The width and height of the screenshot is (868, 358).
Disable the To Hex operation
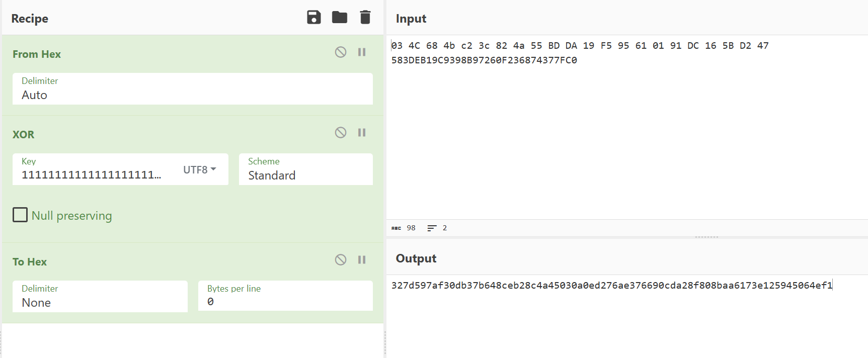click(x=341, y=259)
